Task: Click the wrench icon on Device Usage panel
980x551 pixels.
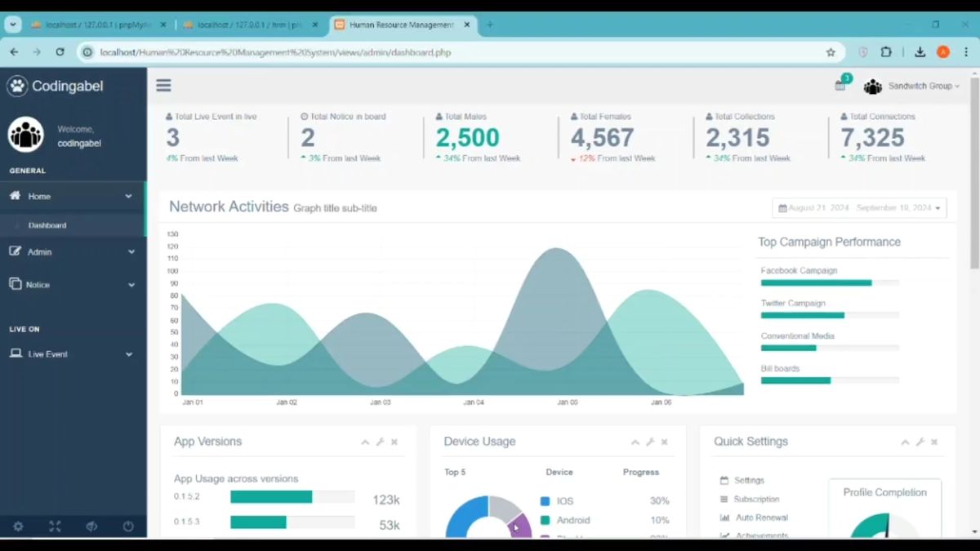Action: 650,441
